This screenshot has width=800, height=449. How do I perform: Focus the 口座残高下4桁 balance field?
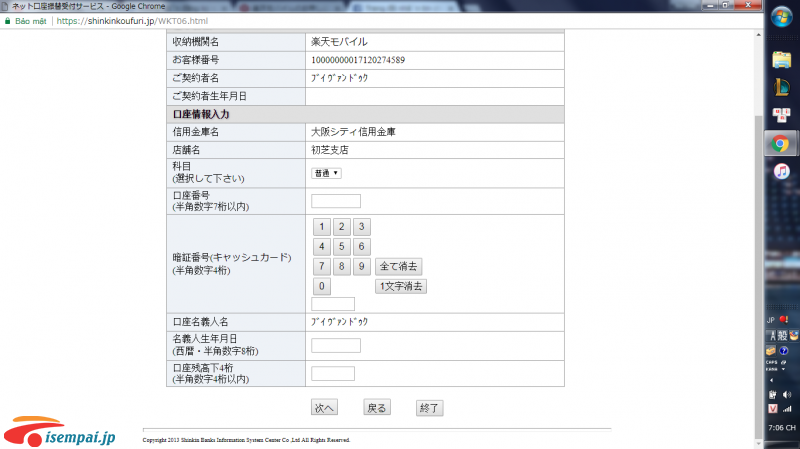[333, 373]
